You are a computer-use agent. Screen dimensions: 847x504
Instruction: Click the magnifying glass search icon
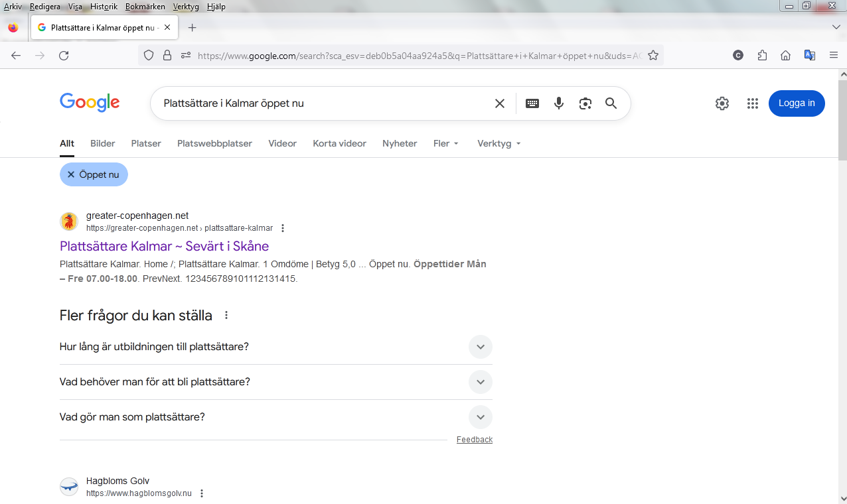point(611,103)
